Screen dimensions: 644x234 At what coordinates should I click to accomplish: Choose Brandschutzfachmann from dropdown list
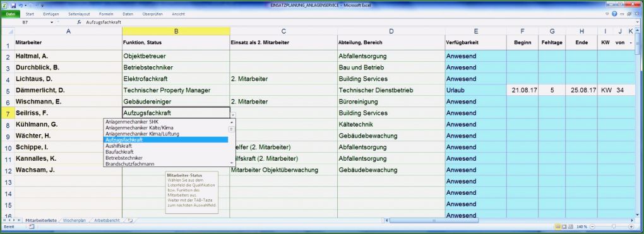130,164
